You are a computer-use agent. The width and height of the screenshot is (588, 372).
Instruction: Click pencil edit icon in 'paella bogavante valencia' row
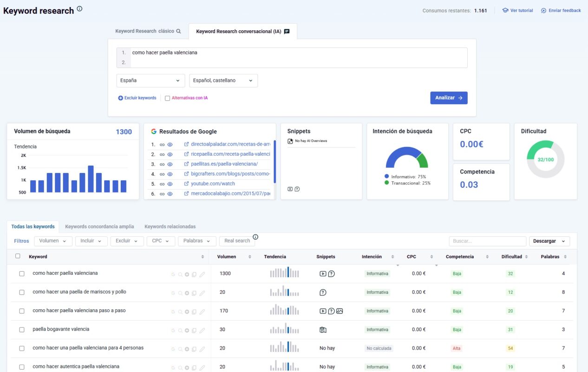tap(202, 330)
